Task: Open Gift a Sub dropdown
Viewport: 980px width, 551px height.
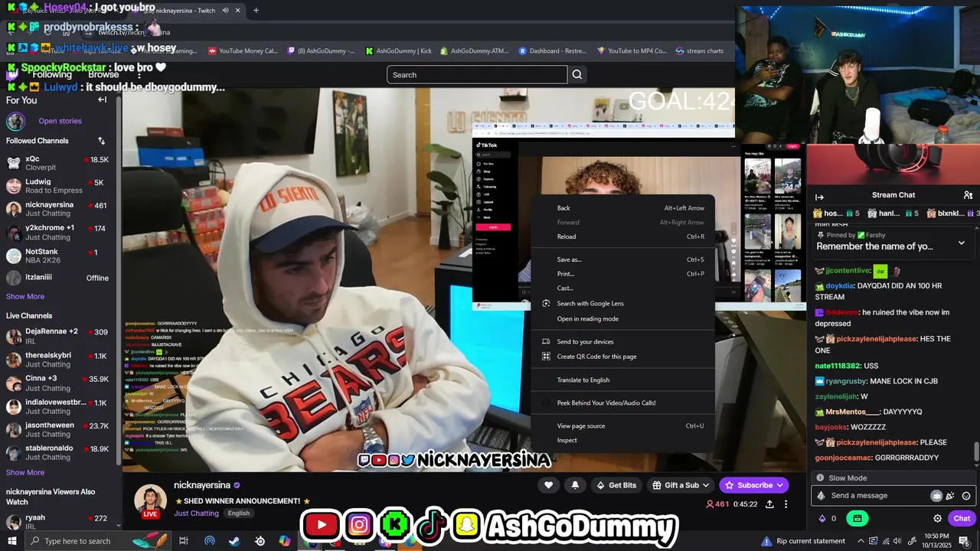Action: point(681,485)
